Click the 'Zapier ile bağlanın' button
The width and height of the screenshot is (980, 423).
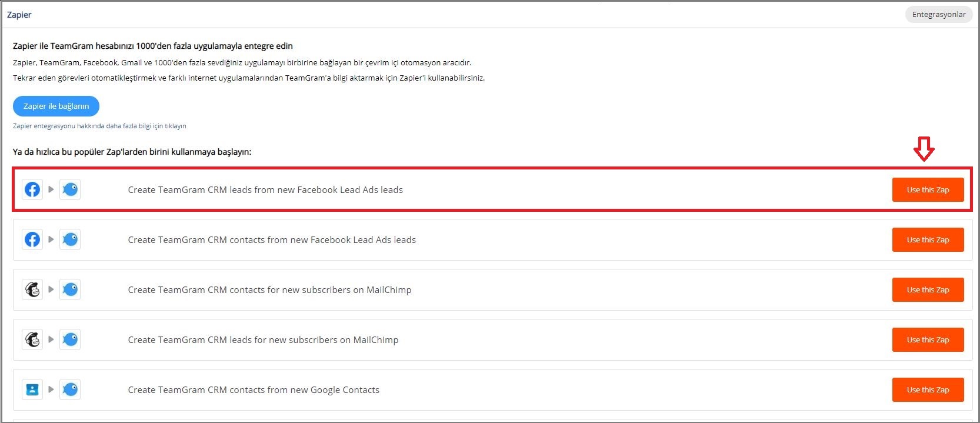56,106
